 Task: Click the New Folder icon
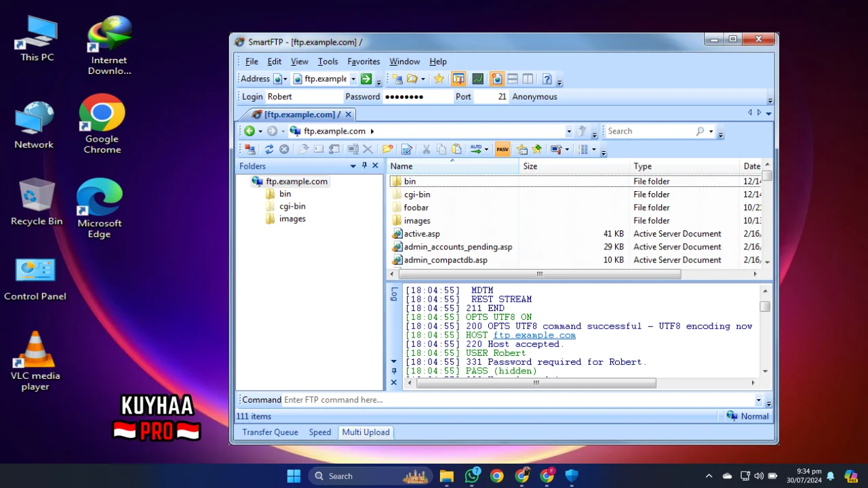pyautogui.click(x=387, y=149)
